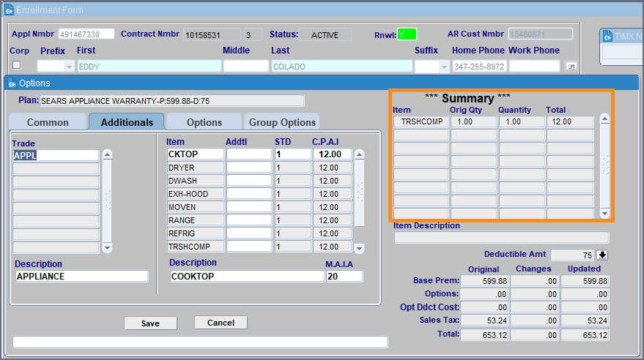Select the DRYER item
The height and width of the screenshot is (360, 644).
[x=196, y=168]
